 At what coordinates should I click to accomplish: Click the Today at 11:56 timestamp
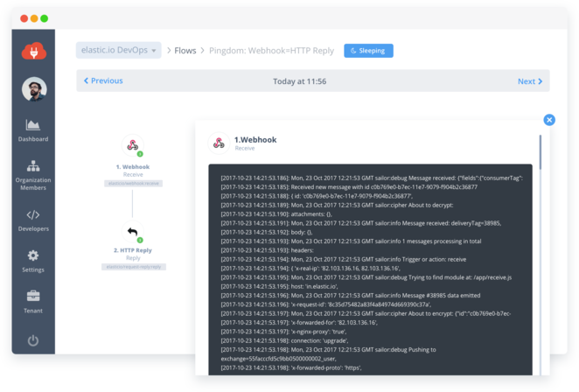click(x=299, y=81)
